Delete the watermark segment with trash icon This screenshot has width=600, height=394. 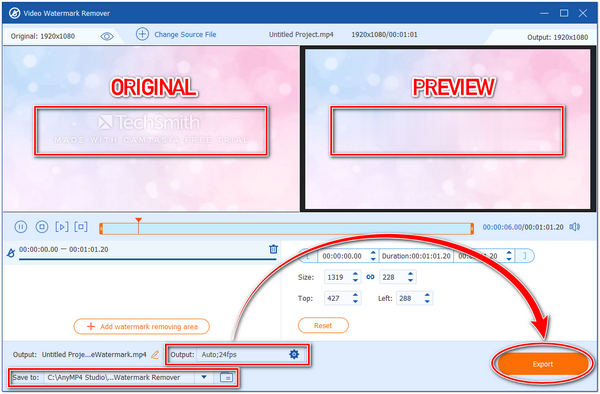(x=273, y=249)
